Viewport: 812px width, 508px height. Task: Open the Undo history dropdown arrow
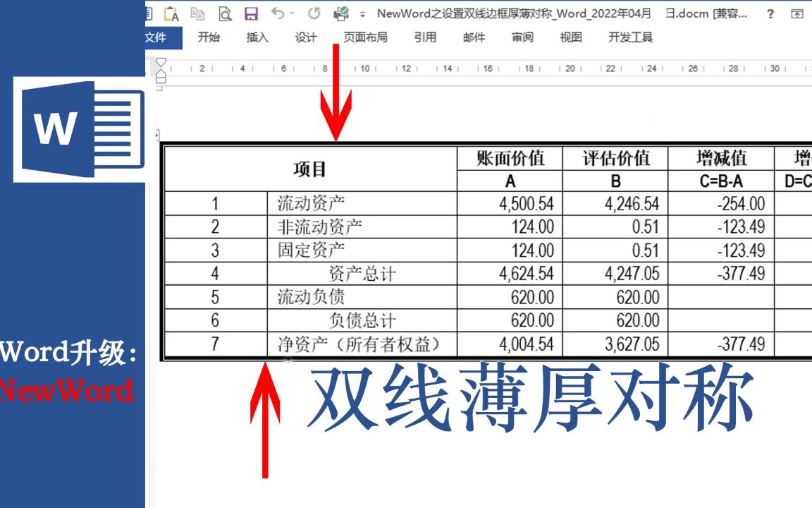pyautogui.click(x=292, y=13)
